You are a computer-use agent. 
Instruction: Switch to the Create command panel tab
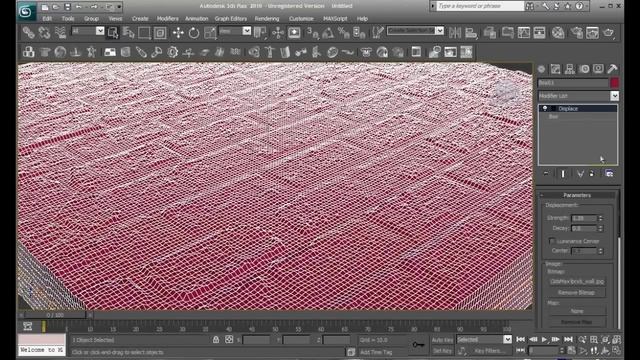(x=541, y=69)
